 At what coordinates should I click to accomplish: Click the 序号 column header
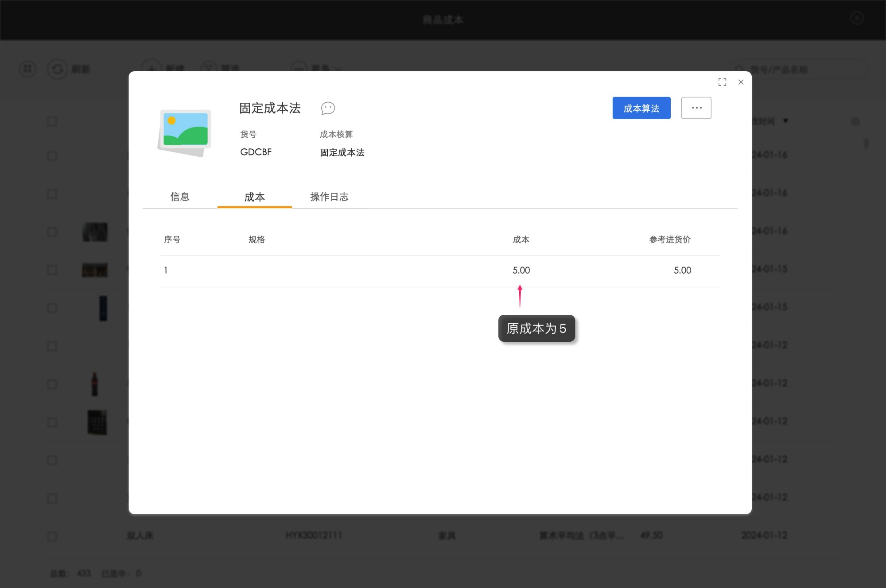pyautogui.click(x=172, y=240)
